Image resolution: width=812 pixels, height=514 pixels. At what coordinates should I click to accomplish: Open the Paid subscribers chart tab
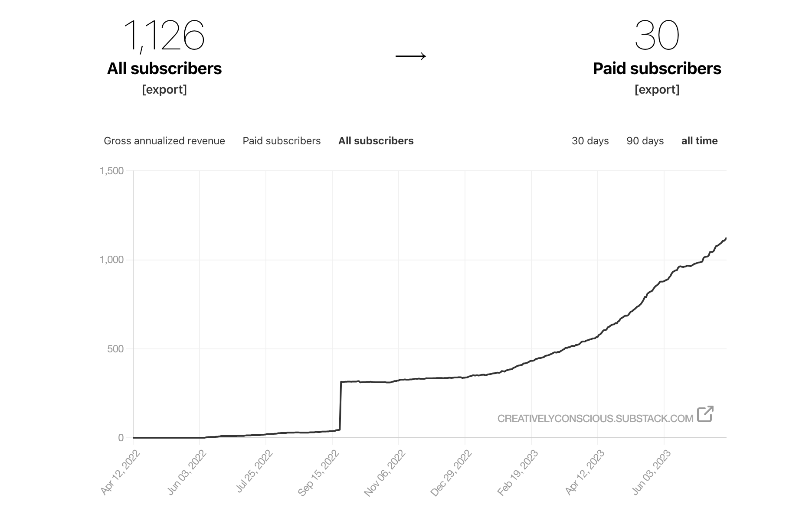pos(282,141)
